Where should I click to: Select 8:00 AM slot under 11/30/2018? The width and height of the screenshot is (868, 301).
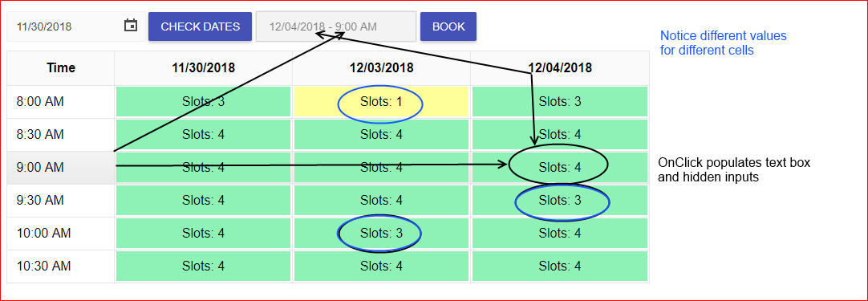tap(203, 101)
